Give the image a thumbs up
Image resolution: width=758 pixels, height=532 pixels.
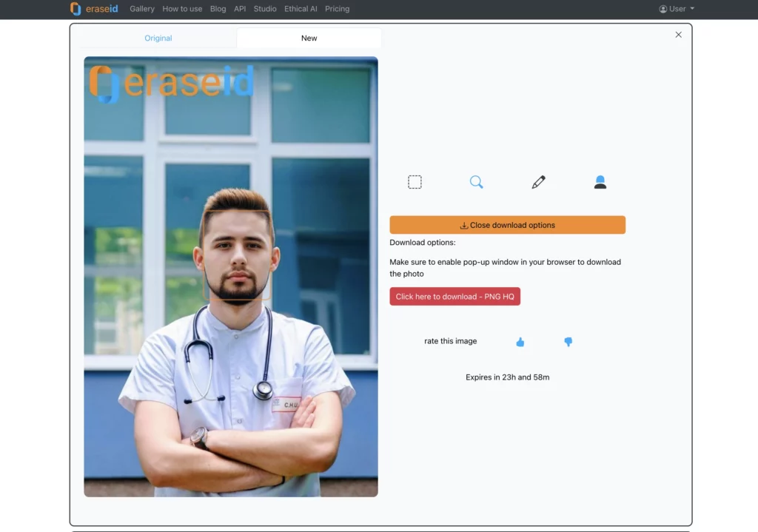[520, 341]
